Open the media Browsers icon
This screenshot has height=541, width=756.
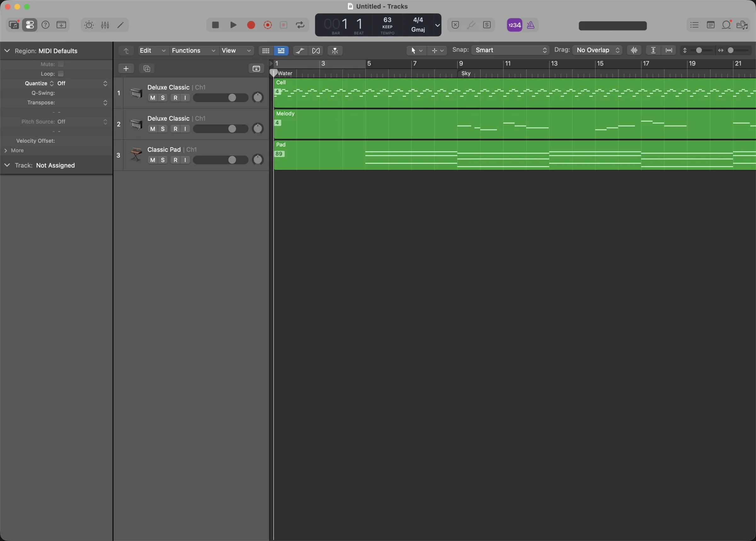pyautogui.click(x=742, y=25)
